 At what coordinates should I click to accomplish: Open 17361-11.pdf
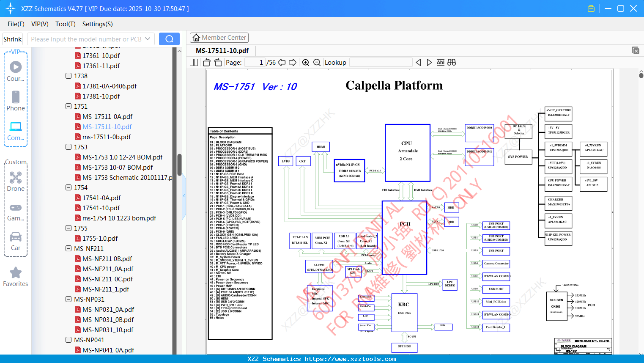click(x=101, y=66)
